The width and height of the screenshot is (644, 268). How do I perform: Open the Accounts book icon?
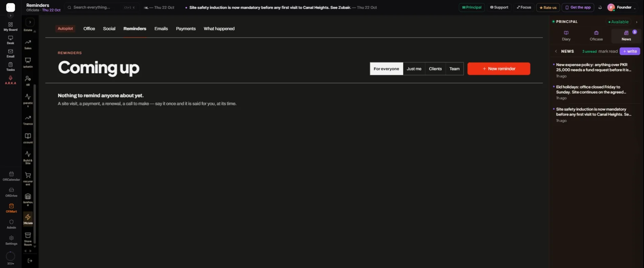28,138
